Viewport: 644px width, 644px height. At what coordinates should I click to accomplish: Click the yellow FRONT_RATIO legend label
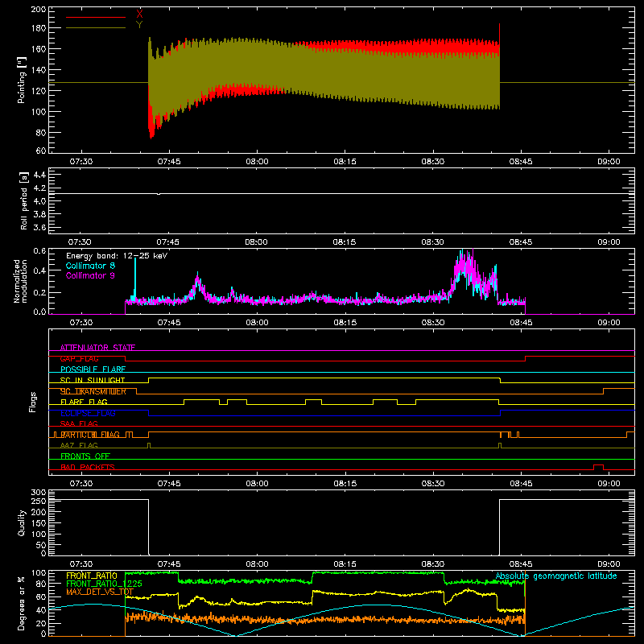pyautogui.click(x=92, y=576)
